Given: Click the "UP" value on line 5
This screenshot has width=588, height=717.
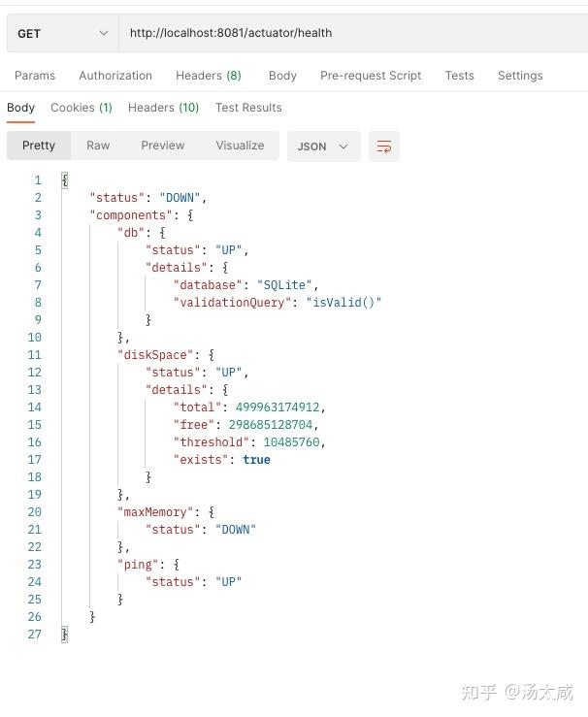Looking at the screenshot, I should click(229, 250).
